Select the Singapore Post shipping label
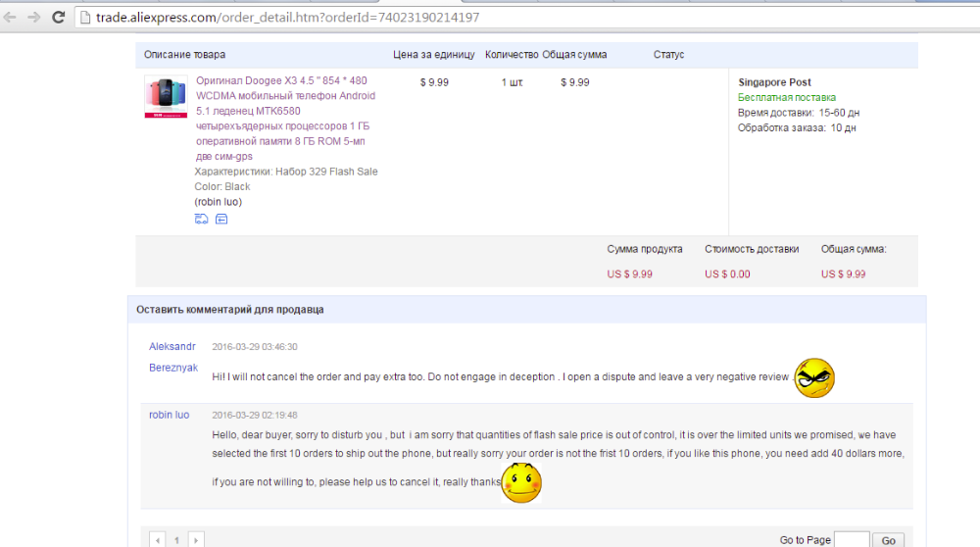Screen dimensions: 980x547 coord(774,82)
